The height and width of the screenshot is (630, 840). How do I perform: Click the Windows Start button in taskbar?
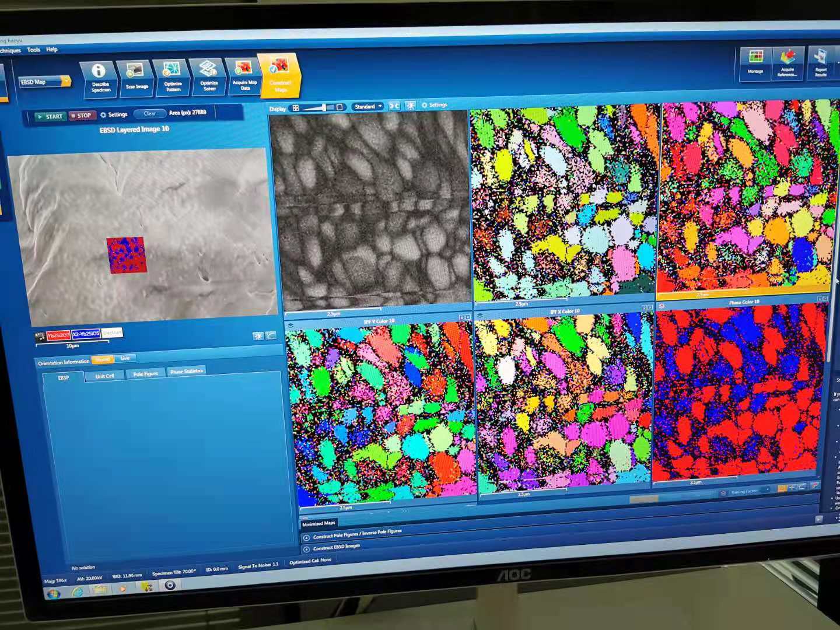[54, 594]
